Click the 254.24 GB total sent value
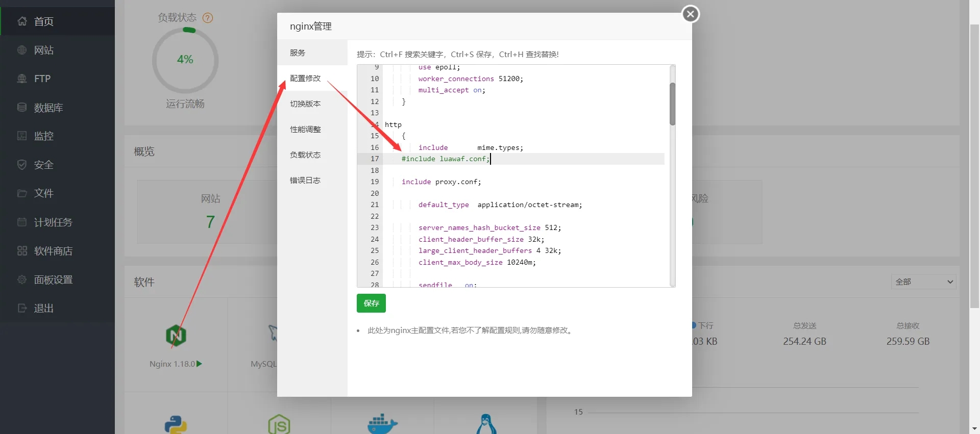This screenshot has width=980, height=434. point(804,341)
